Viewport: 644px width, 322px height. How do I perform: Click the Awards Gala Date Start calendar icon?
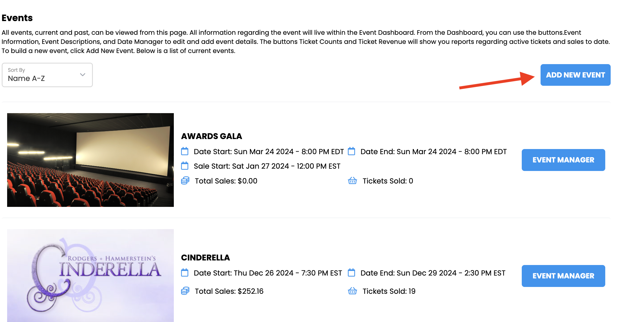185,151
